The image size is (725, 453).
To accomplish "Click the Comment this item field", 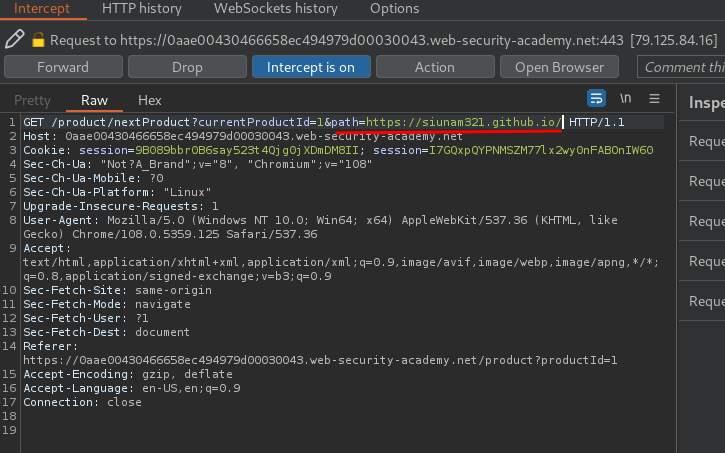I will pos(681,67).
